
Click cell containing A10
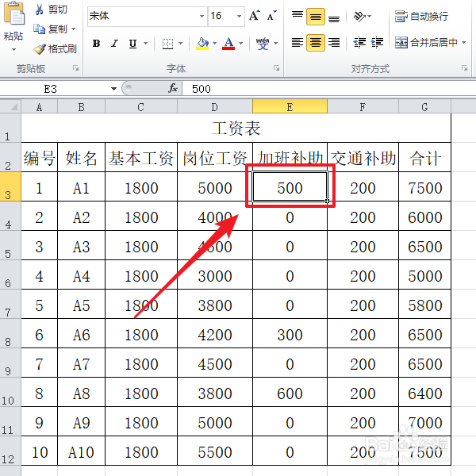pyautogui.click(x=81, y=451)
